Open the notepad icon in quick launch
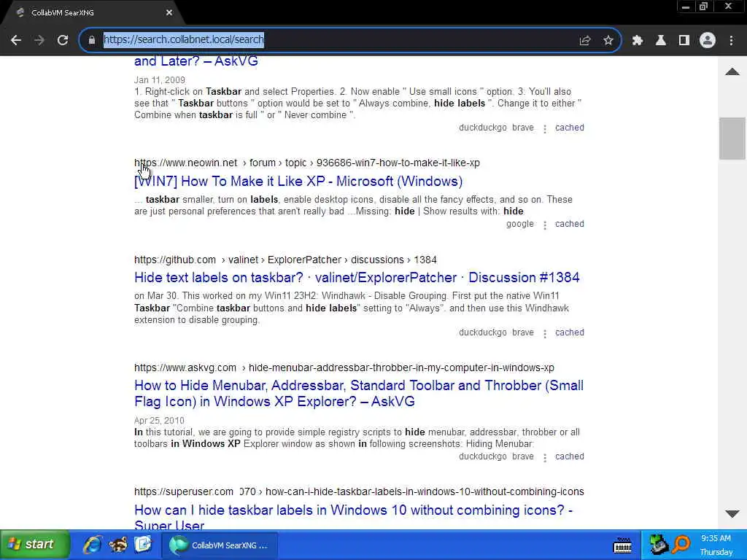 (x=143, y=545)
